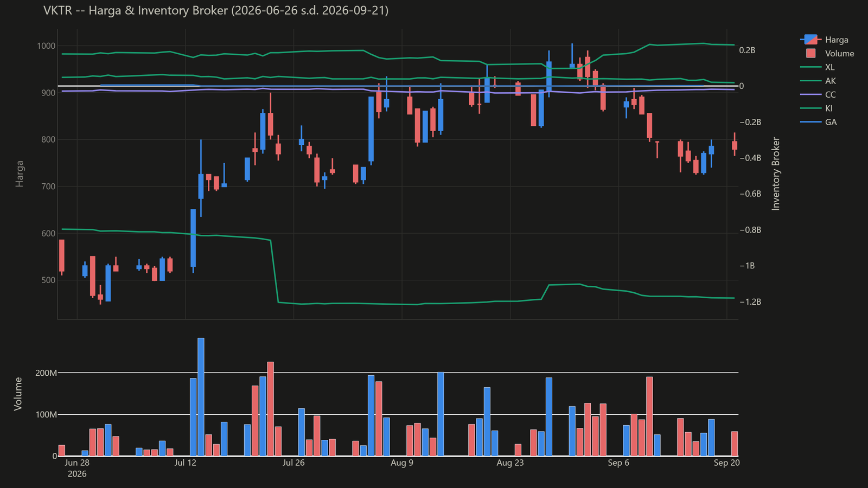Screen dimensions: 868x488
Task: Click the 700 price tick label
Action: tap(48, 187)
